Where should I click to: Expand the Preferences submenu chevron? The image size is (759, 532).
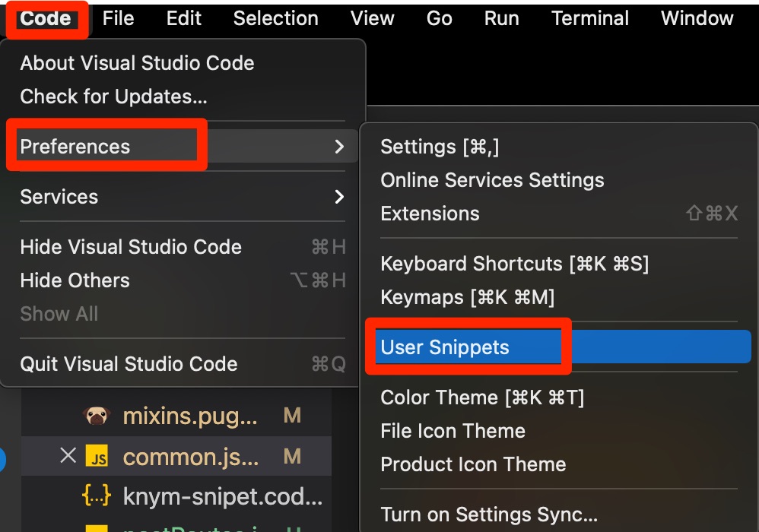(339, 147)
